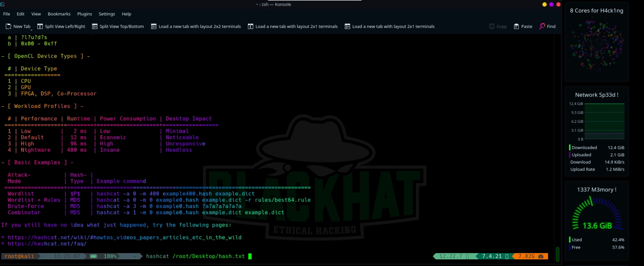The height and width of the screenshot is (266, 644).
Task: Click the $P$ hash type entry
Action: [75, 194]
